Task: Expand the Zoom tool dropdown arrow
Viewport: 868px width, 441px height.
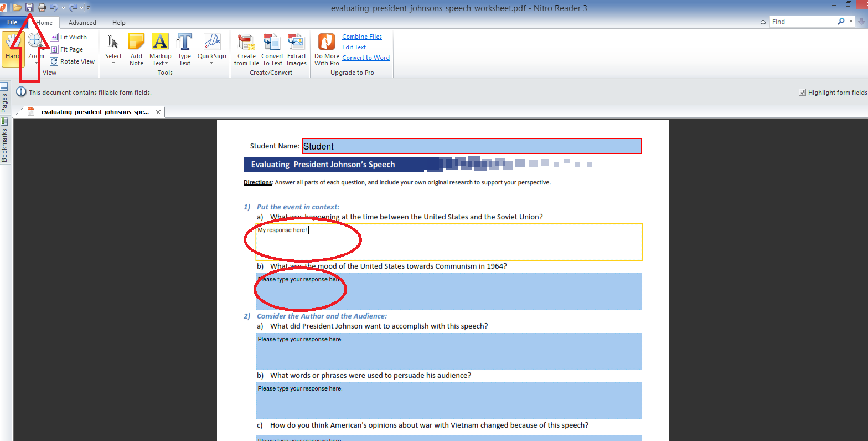Action: click(x=36, y=63)
